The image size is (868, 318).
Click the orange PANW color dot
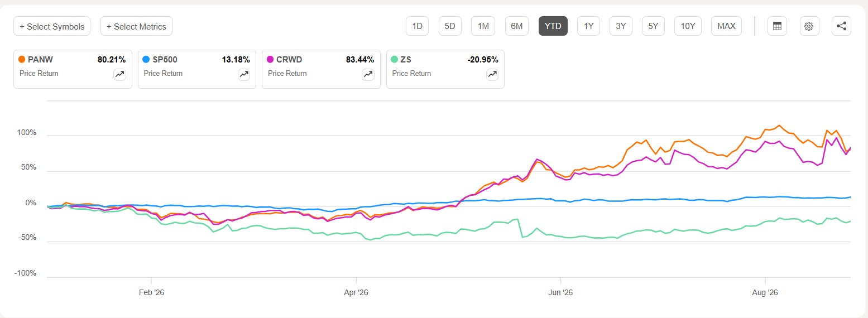click(x=22, y=59)
